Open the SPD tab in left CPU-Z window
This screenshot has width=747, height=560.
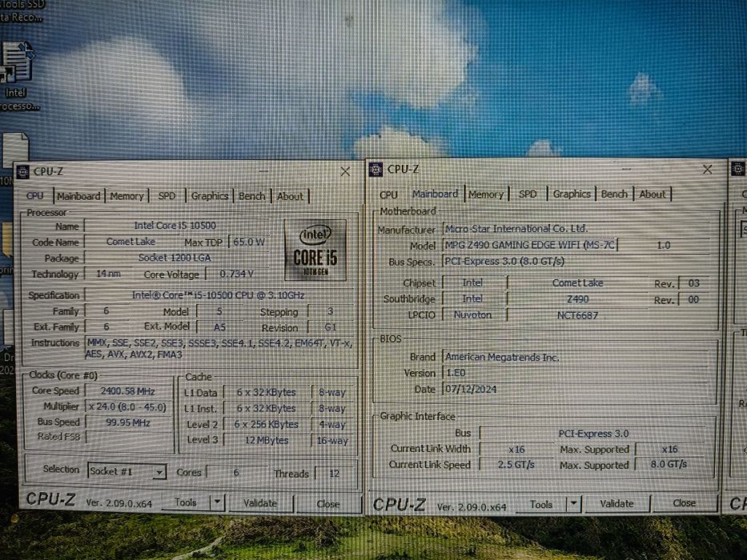point(167,196)
